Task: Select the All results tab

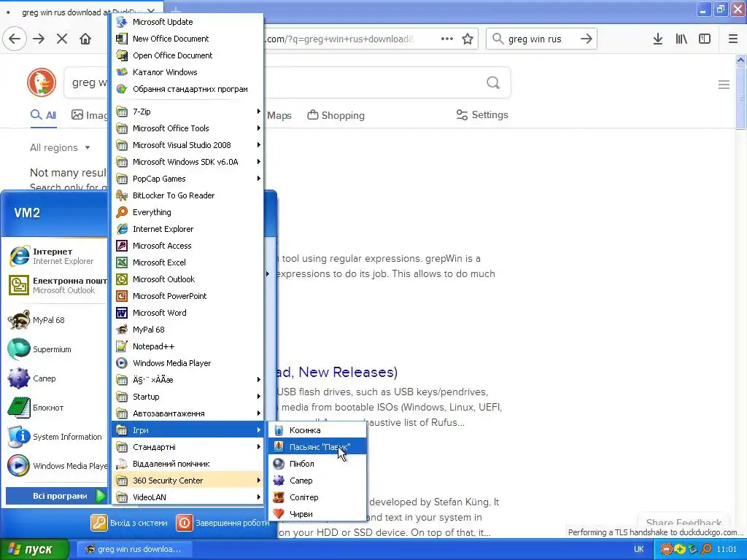Action: 43,115
